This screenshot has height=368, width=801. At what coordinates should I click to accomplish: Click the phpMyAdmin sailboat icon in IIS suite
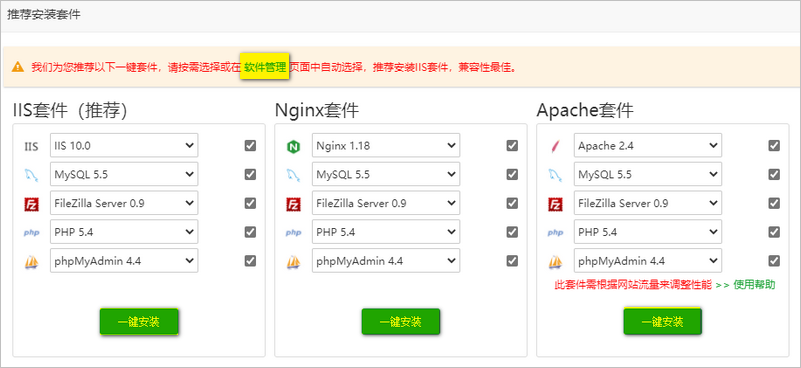(x=32, y=262)
